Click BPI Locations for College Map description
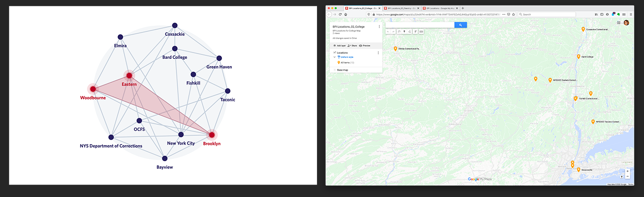644x197 pixels. pos(346,31)
